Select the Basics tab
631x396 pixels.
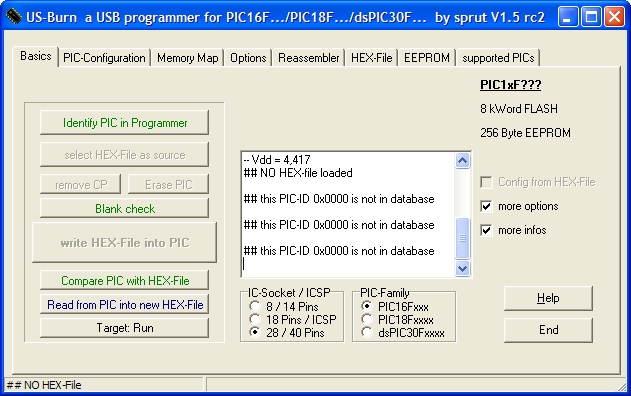36,56
